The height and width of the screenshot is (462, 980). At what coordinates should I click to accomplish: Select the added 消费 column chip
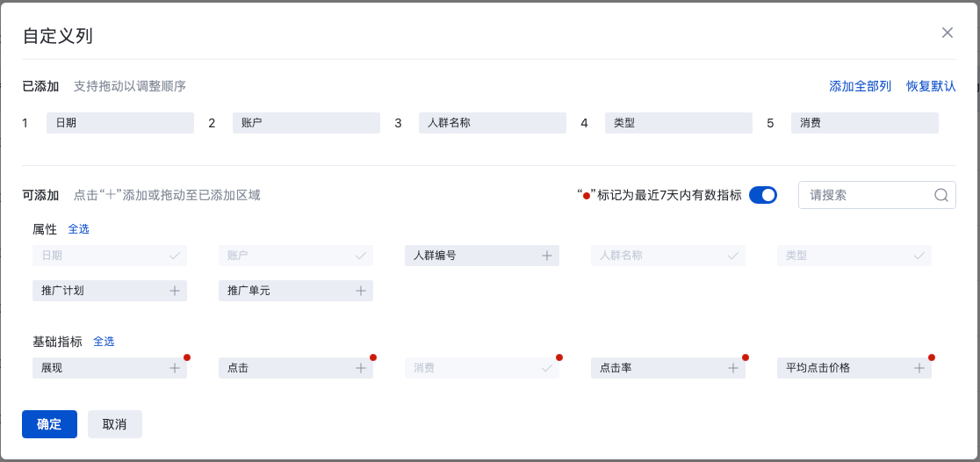click(x=864, y=123)
